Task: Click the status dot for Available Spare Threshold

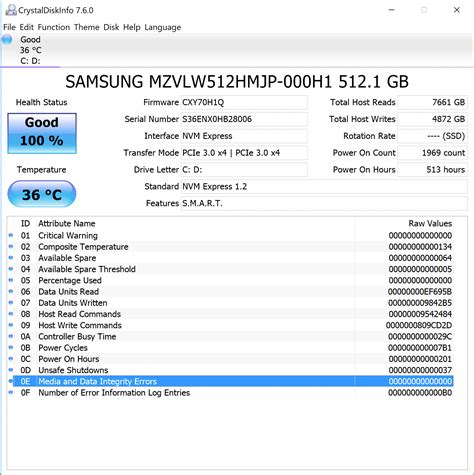Action: pyautogui.click(x=11, y=269)
